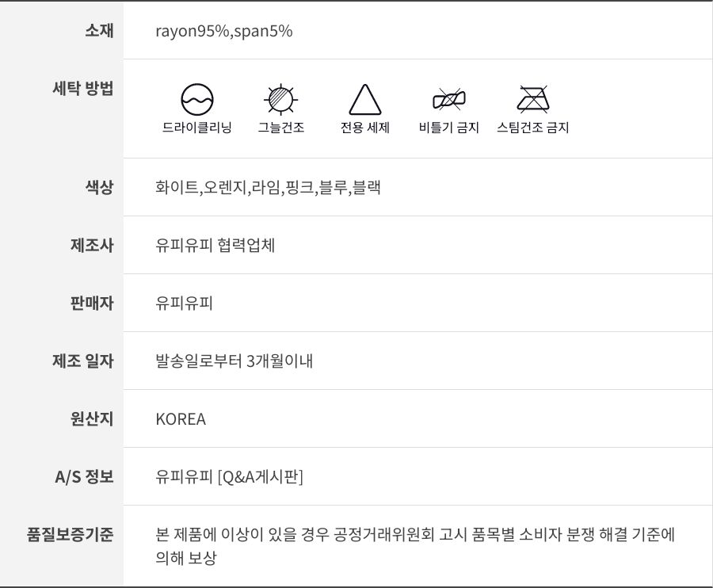Click the 유피유피 협력업체 manufacturer text
This screenshot has width=713, height=588.
[x=215, y=246]
